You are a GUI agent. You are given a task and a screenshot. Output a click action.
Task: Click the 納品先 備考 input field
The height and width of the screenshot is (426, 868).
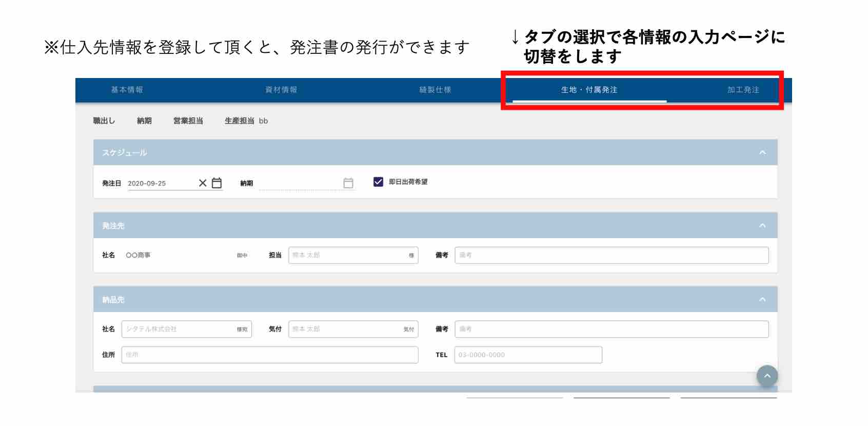pyautogui.click(x=611, y=329)
